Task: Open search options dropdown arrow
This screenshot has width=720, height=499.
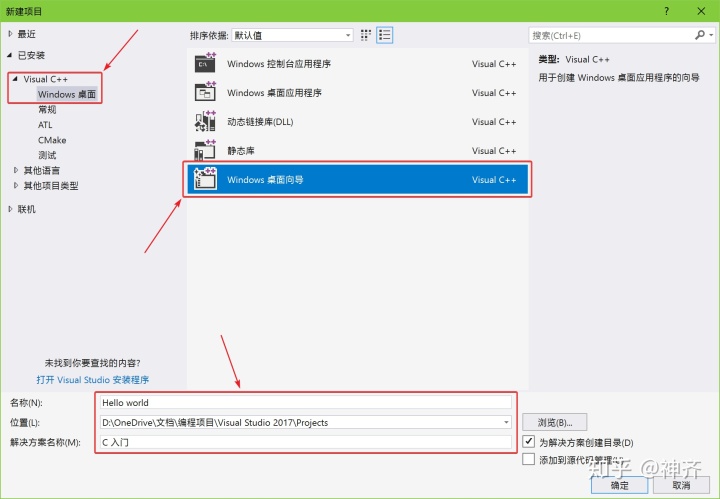Action: pyautogui.click(x=711, y=35)
